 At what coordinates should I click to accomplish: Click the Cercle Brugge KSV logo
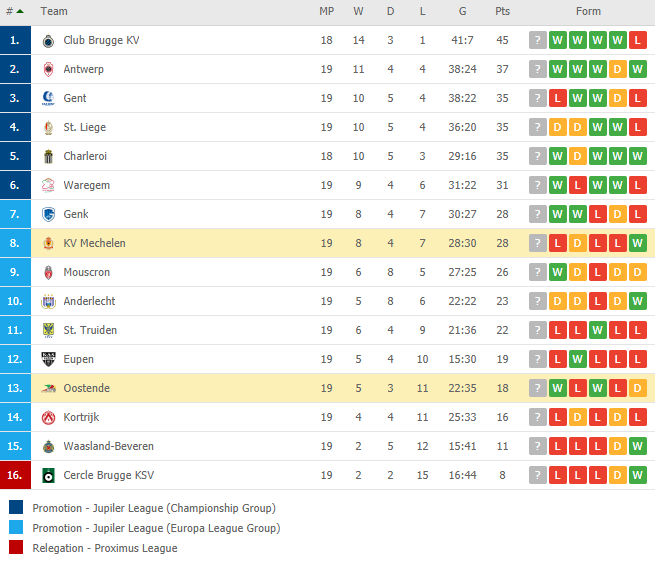coord(48,475)
